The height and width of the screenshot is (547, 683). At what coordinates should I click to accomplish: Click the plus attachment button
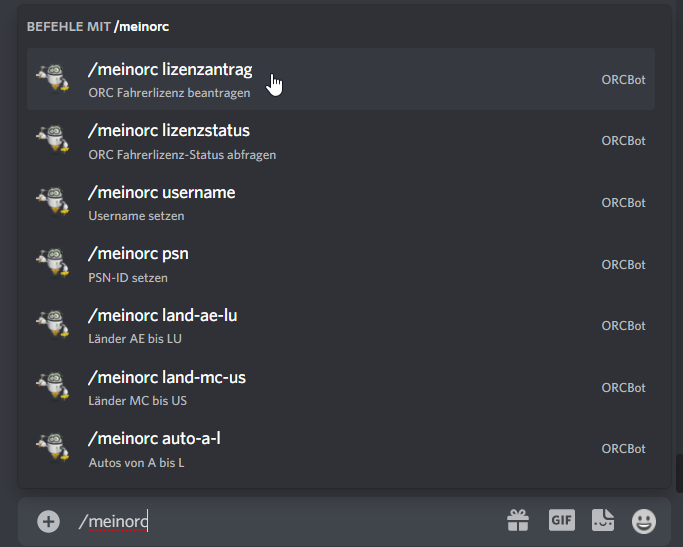click(x=48, y=521)
